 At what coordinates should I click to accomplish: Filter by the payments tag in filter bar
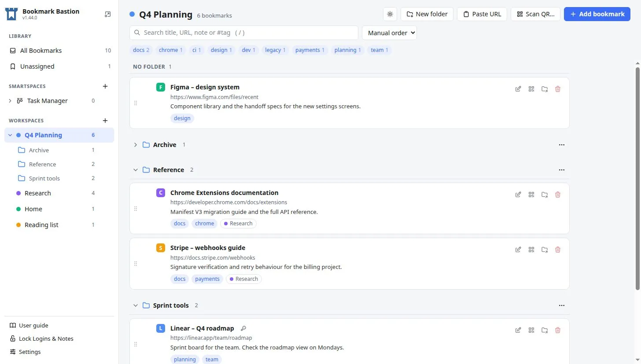tap(310, 50)
